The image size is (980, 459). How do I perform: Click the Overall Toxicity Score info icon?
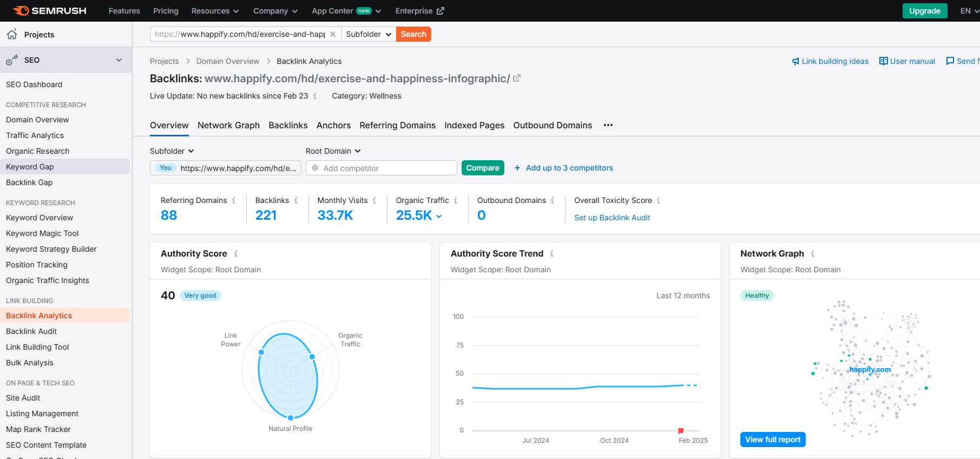pyautogui.click(x=659, y=200)
